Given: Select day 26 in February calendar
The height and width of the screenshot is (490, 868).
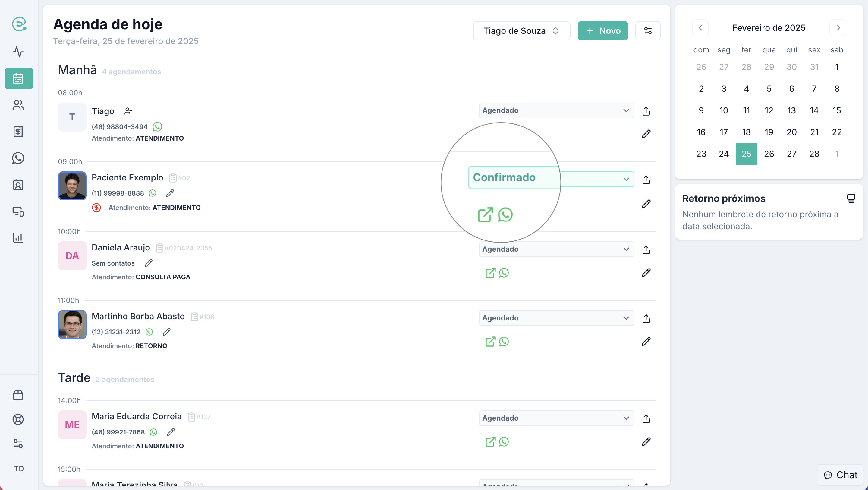Looking at the screenshot, I should tap(769, 154).
